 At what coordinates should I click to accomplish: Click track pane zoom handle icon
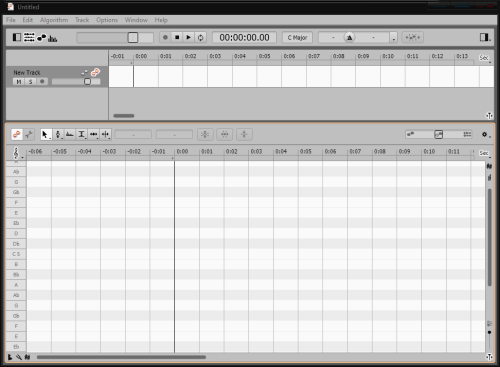click(489, 116)
